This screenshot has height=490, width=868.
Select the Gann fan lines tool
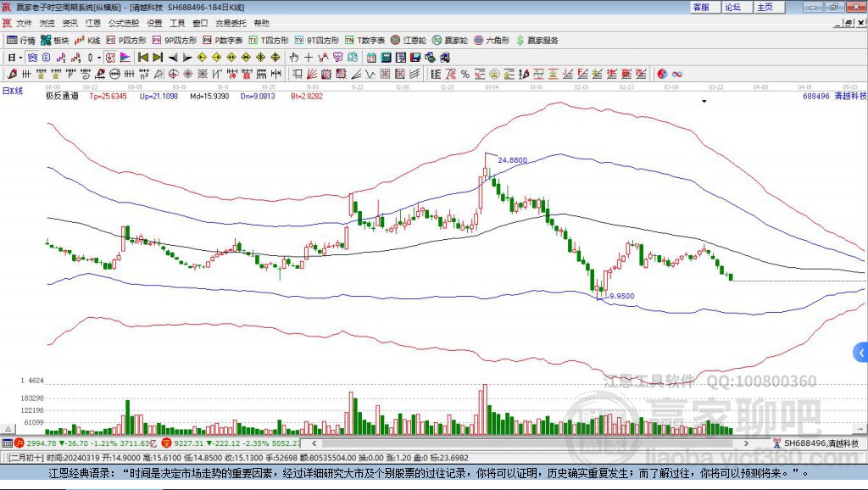pos(312,75)
